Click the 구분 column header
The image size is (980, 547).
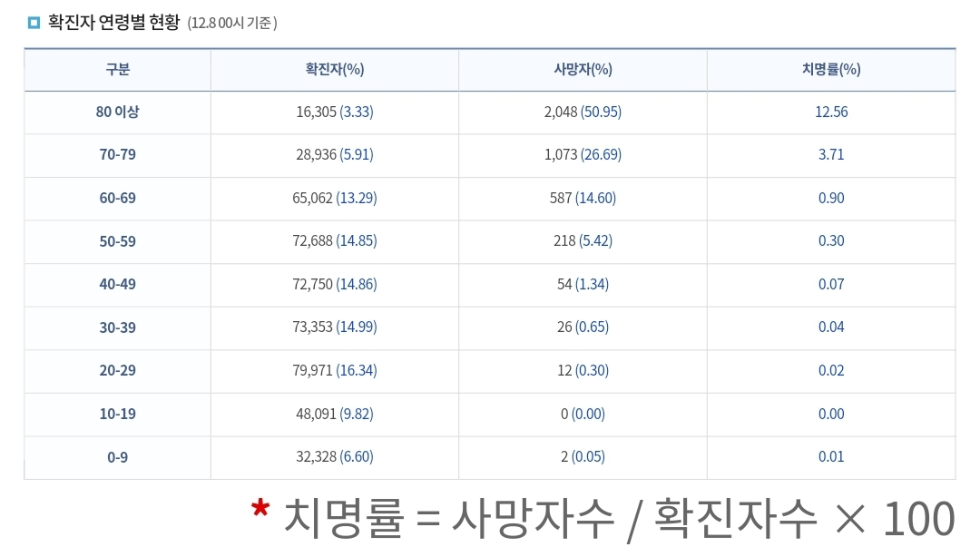click(117, 69)
